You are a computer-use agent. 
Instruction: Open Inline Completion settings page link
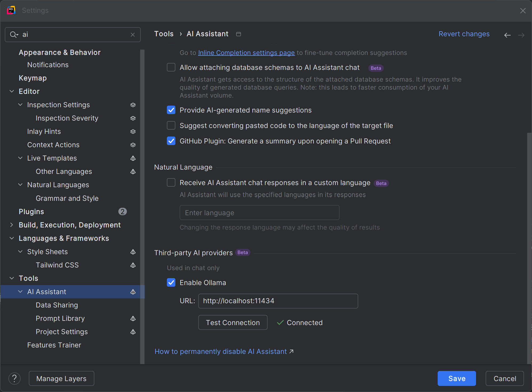coord(246,53)
